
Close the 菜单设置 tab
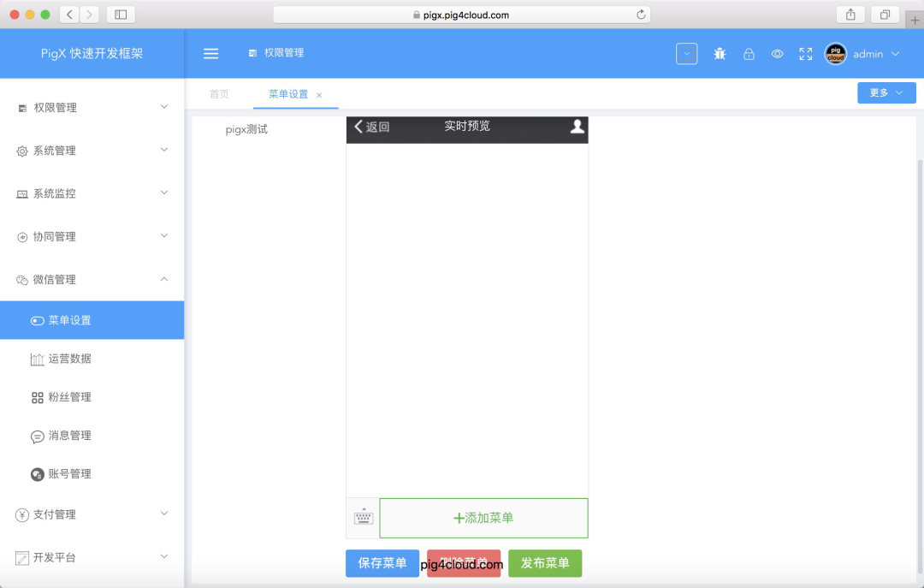tap(319, 95)
